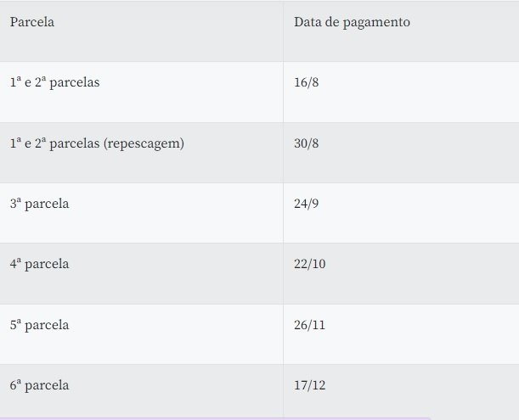Click the word "pagamento" in the header
Viewport: 519px width, 420px height.
point(376,23)
